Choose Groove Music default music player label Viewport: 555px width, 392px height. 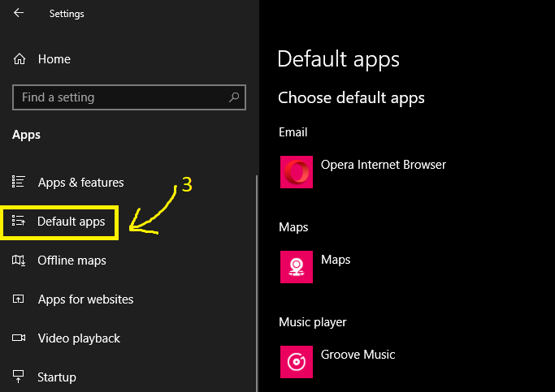(358, 355)
